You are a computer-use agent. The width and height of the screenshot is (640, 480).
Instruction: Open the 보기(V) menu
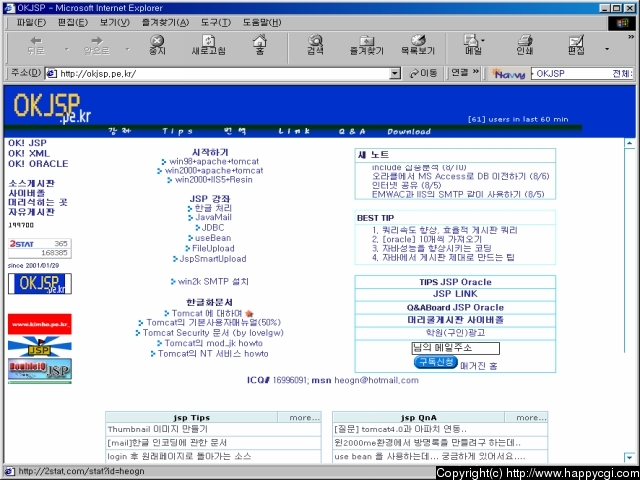115,22
